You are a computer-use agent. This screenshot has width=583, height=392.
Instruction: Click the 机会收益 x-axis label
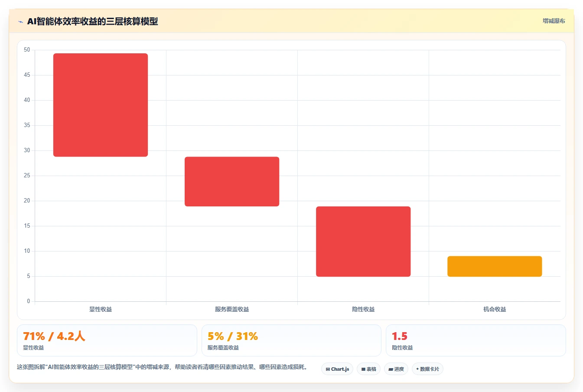click(x=495, y=309)
